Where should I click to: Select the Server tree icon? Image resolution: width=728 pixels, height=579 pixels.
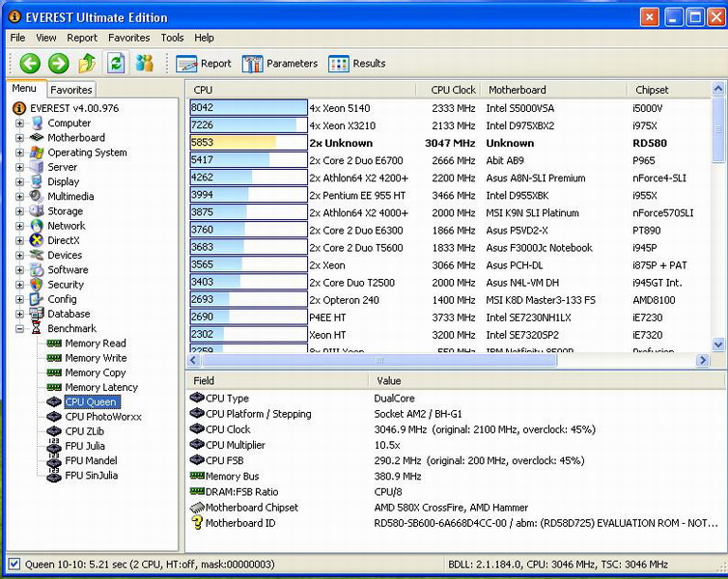click(37, 167)
